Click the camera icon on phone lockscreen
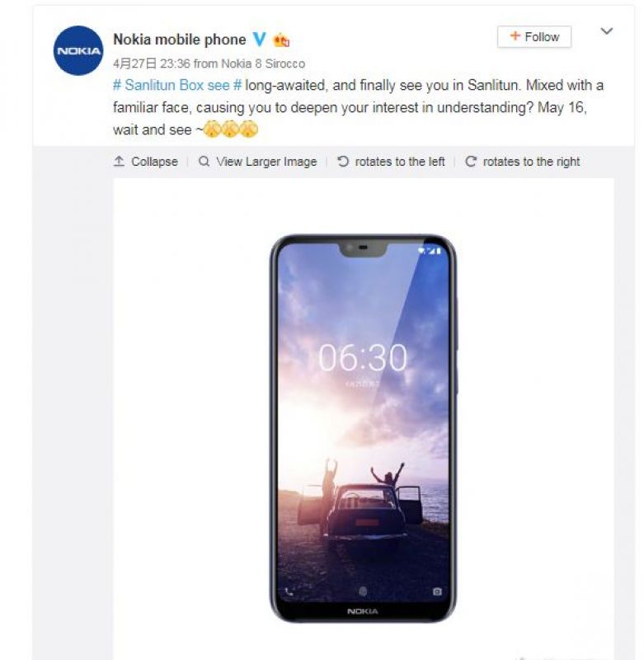The width and height of the screenshot is (644, 660). (437, 592)
